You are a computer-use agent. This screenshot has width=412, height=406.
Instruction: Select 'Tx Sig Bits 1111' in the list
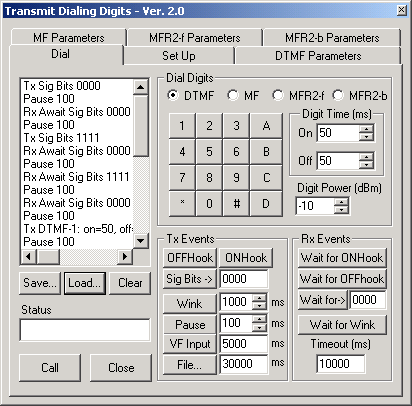[61, 138]
